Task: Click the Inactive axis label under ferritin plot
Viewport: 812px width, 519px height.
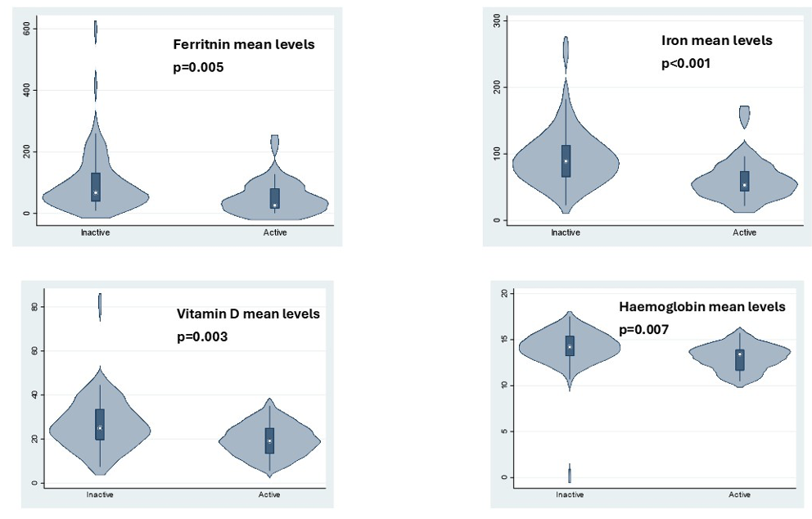Action: tap(96, 232)
